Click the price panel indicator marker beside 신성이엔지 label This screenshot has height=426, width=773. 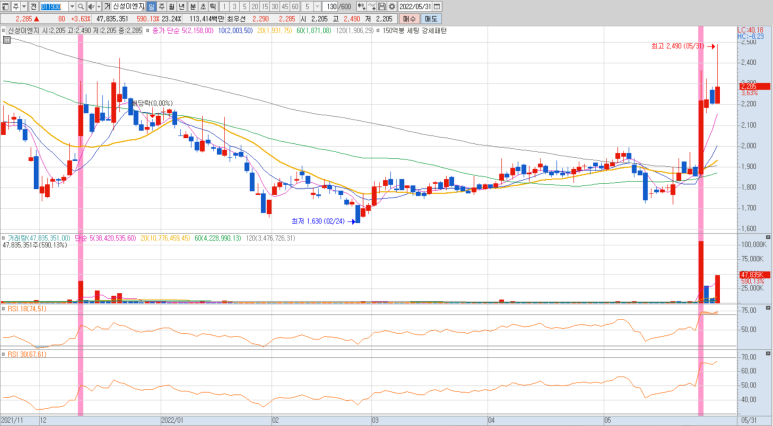3,31
